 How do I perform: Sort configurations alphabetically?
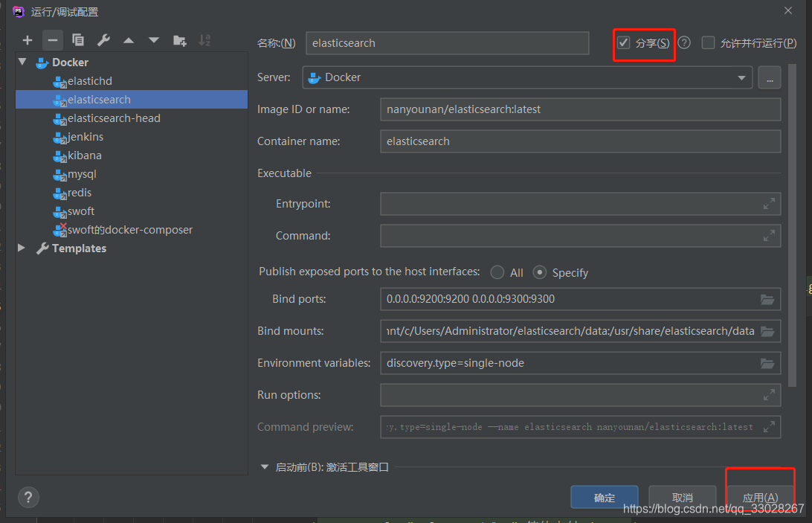204,40
